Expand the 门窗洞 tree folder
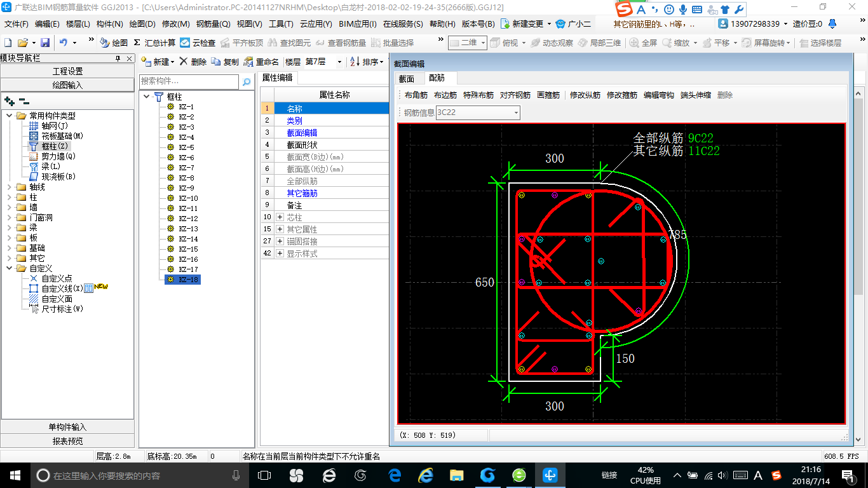This screenshot has height=488, width=868. point(9,217)
